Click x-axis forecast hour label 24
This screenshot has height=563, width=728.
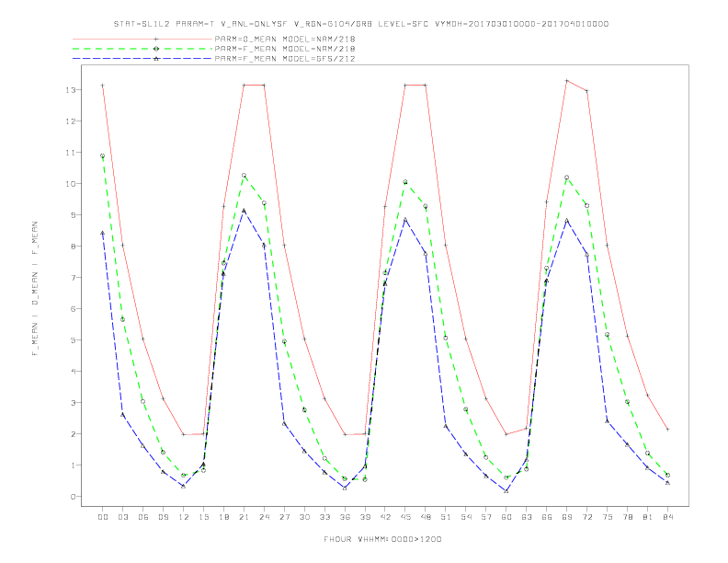pos(264,517)
